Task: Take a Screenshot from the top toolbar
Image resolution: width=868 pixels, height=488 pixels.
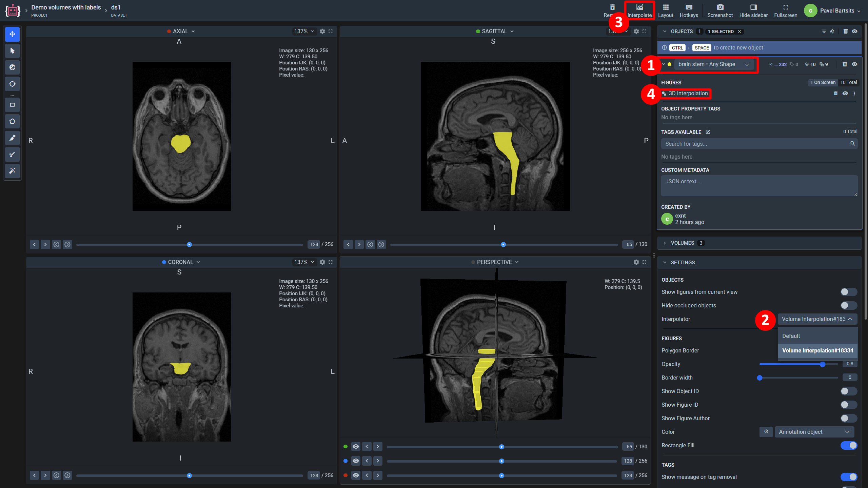Action: click(720, 11)
